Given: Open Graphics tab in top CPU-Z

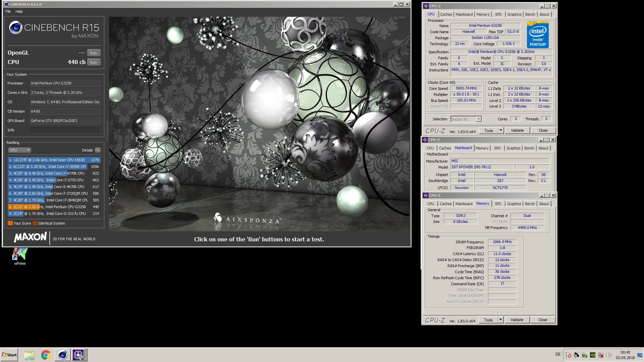Looking at the screenshot, I should (514, 14).
